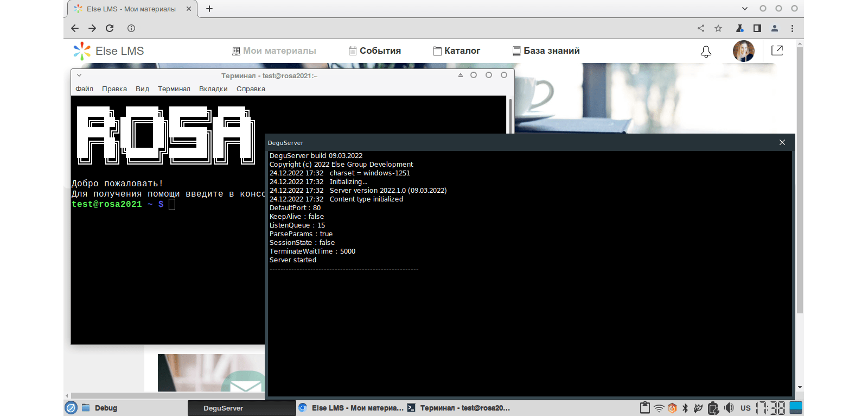This screenshot has height=416, width=868.
Task: Go to Else LMS logo home
Action: [x=108, y=51]
